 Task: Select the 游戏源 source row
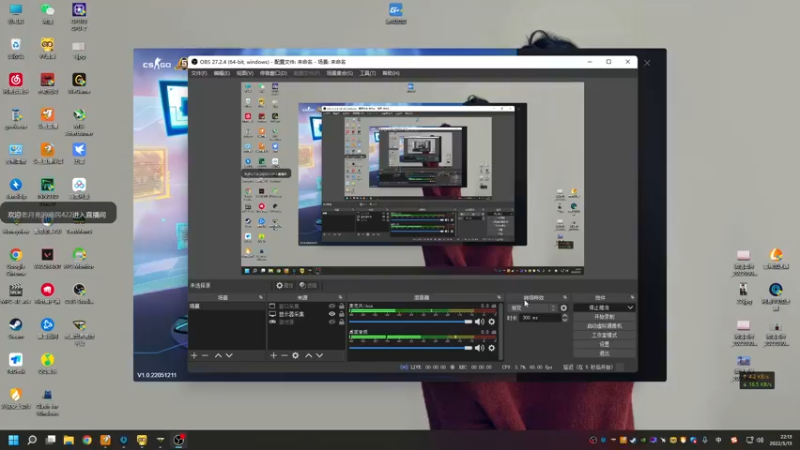(306, 322)
